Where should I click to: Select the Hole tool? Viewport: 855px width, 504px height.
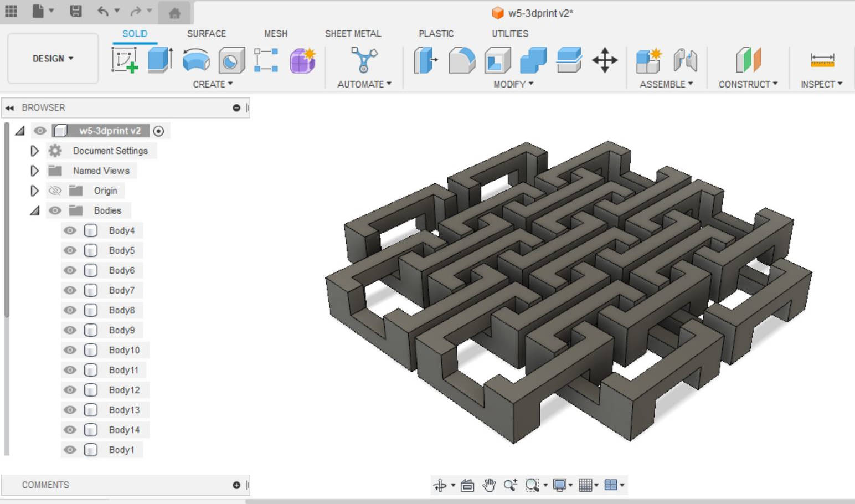(231, 60)
